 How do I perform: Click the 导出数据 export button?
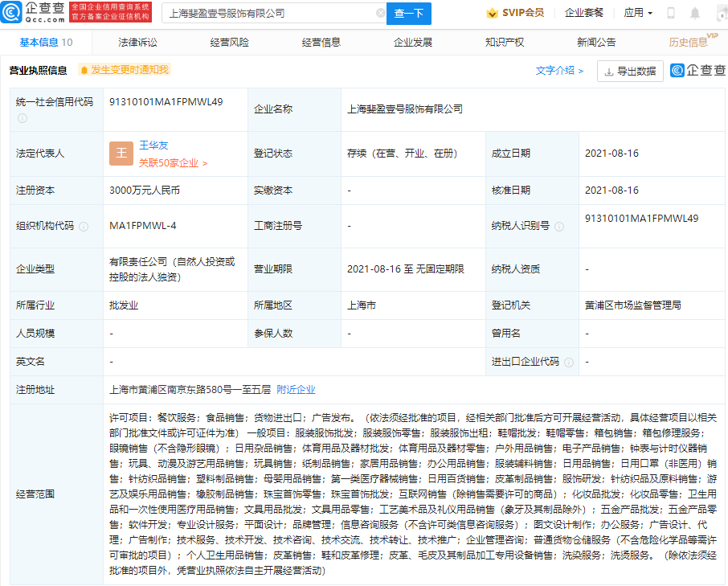[x=630, y=71]
